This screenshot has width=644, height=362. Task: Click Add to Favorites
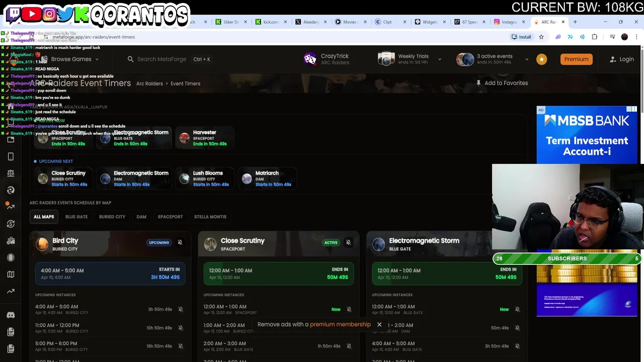[x=502, y=83]
